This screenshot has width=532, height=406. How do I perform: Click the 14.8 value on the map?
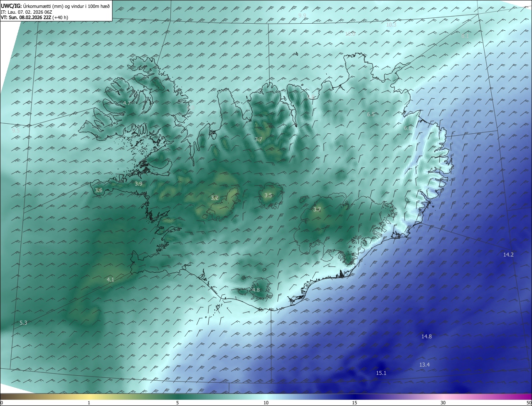click(426, 337)
